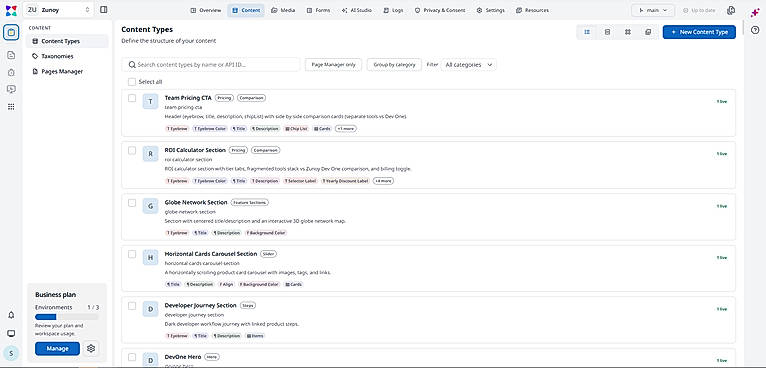The width and height of the screenshot is (766, 368).
Task: Click the G icon of Globe Network Section
Action: [x=150, y=206]
